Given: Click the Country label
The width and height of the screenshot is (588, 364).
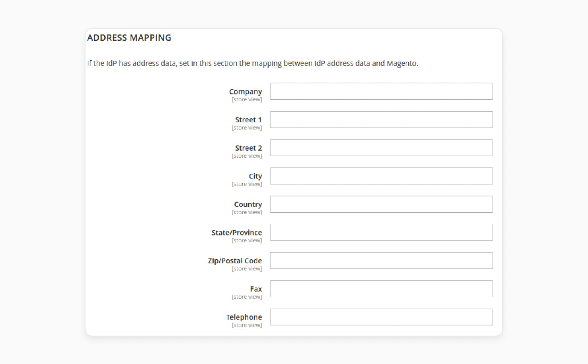Looking at the screenshot, I should 248,204.
